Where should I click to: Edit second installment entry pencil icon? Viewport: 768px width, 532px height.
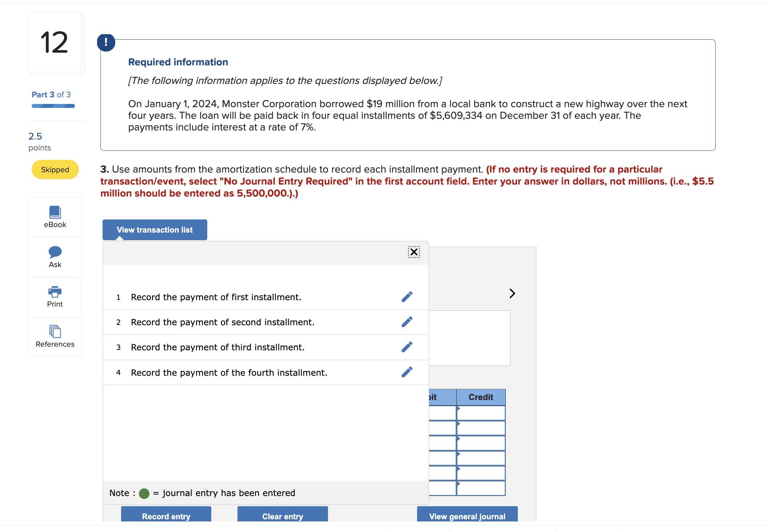[407, 322]
